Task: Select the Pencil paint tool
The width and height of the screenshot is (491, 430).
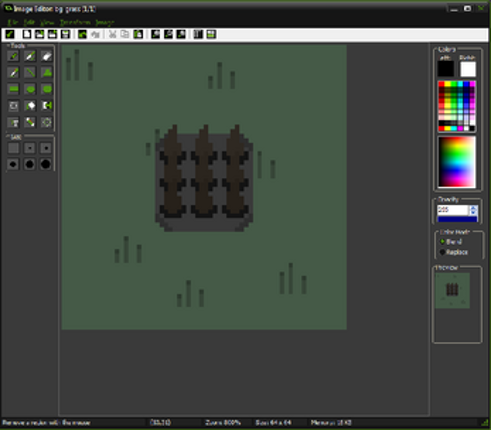Action: (x=14, y=56)
